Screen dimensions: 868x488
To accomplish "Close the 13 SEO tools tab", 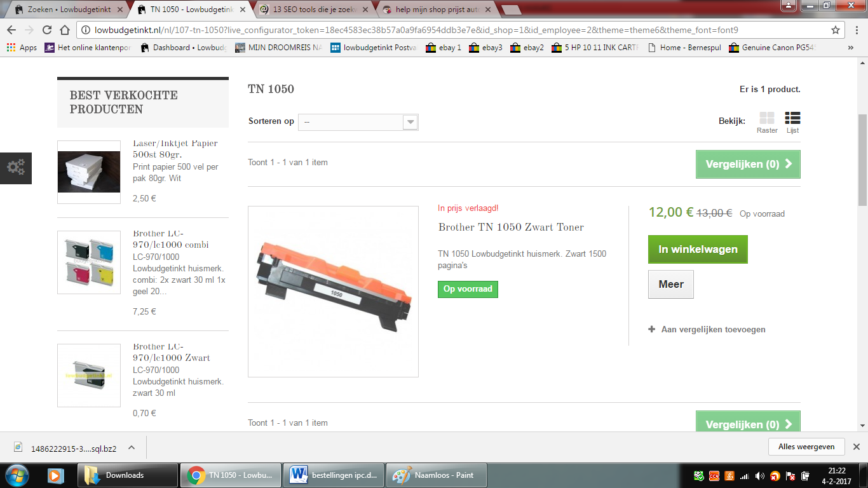I will pos(364,10).
